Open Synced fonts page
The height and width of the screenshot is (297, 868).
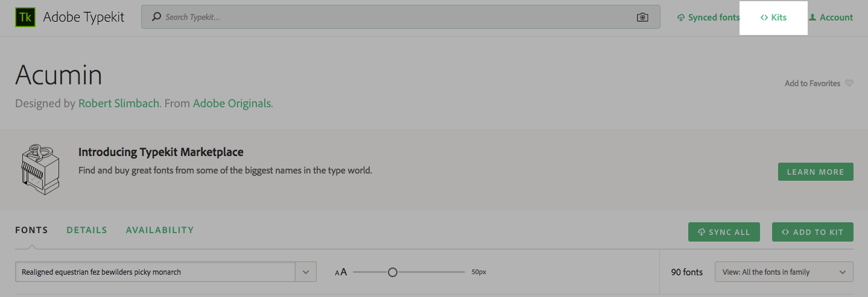point(708,17)
